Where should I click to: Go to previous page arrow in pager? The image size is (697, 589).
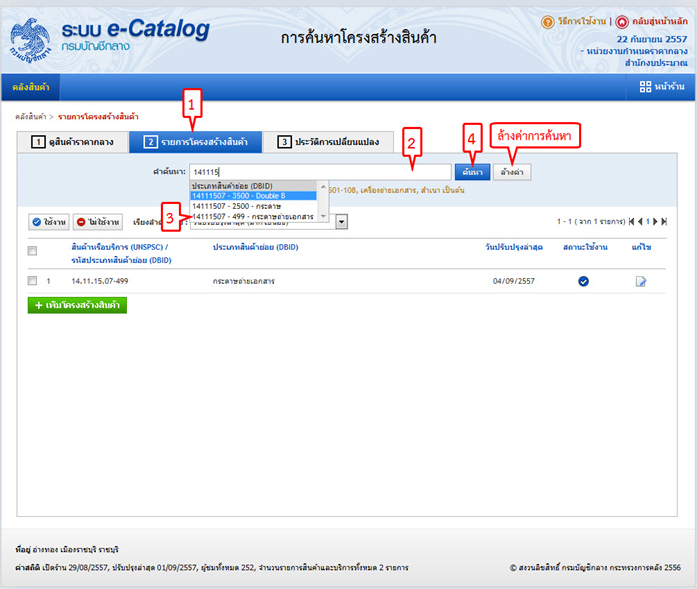click(x=640, y=221)
